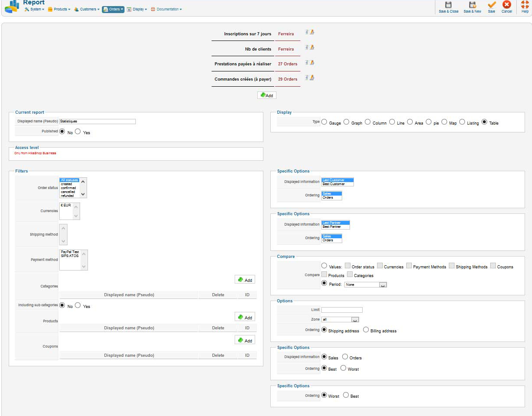The width and height of the screenshot is (532, 416).
Task: Delete the Prestations payées à réaliser widget
Action: (306, 62)
